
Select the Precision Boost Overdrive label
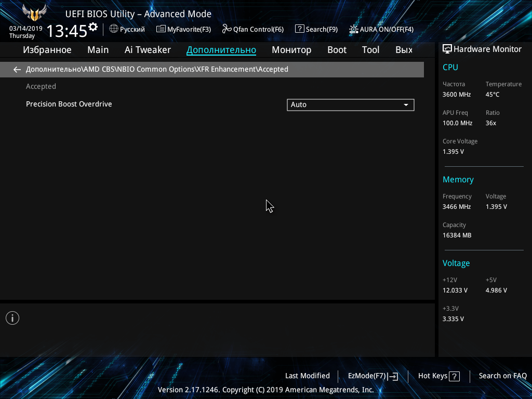point(69,104)
